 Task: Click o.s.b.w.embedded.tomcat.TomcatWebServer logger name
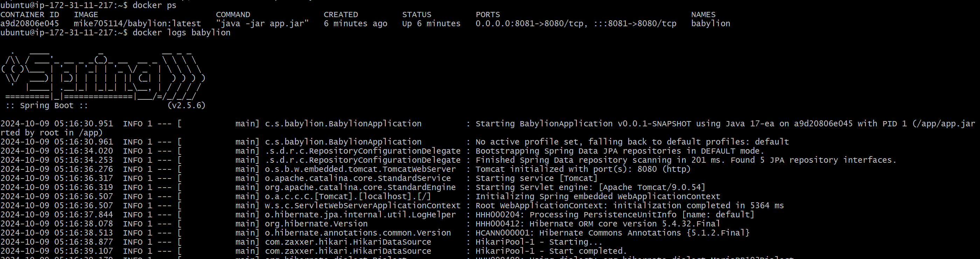click(360, 169)
